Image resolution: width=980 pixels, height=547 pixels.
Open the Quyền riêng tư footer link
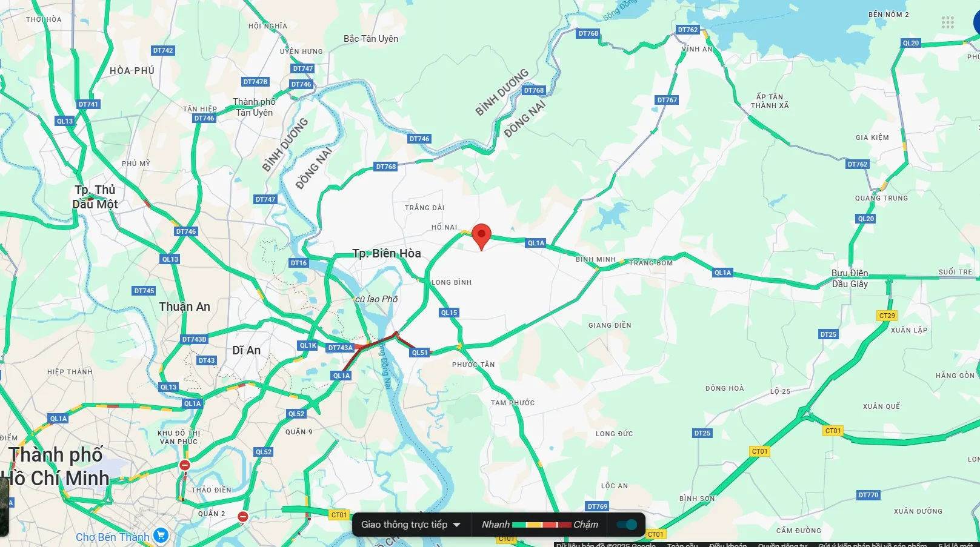pos(782,545)
